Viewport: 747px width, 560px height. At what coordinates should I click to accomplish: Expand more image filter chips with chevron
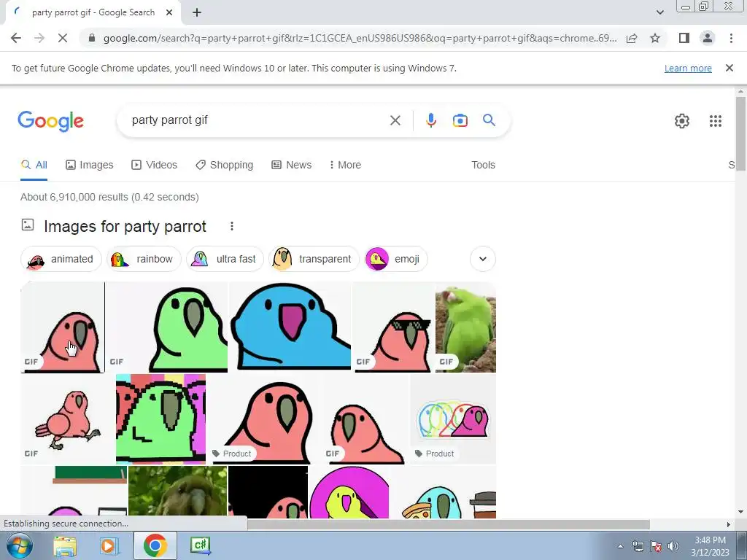[x=483, y=259]
